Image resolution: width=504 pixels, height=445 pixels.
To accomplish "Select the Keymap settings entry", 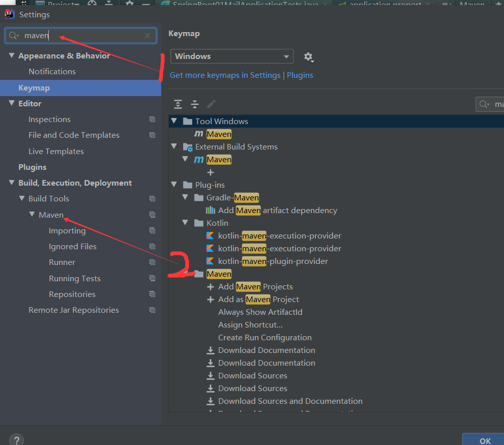I will point(80,88).
